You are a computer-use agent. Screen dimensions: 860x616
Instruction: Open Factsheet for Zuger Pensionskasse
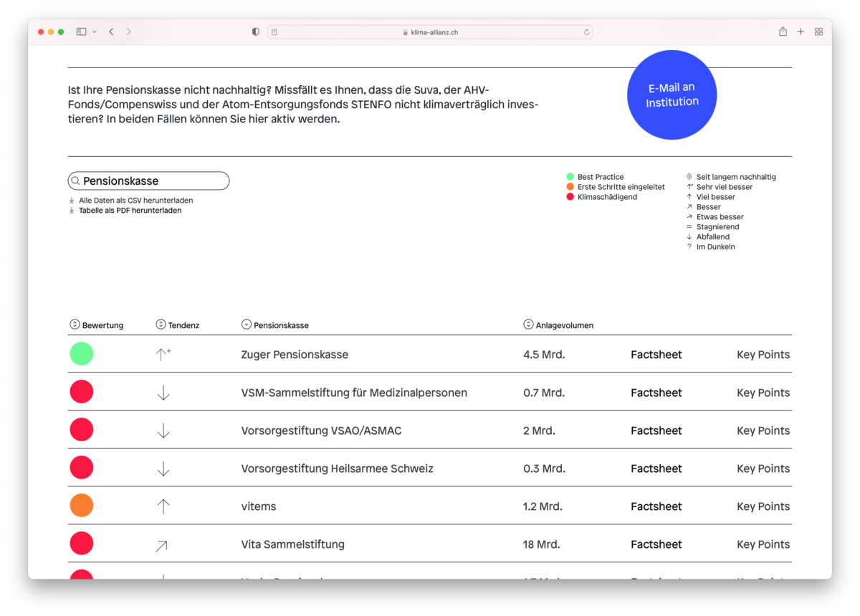point(656,355)
